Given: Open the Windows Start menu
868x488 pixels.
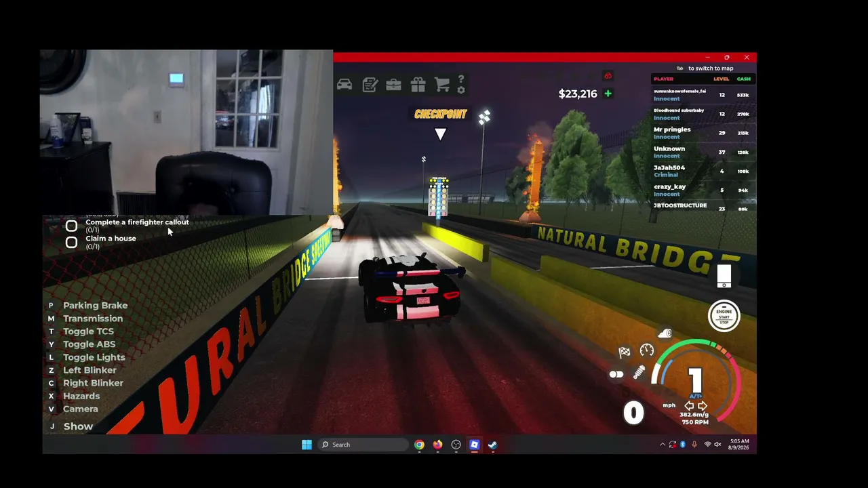Looking at the screenshot, I should [x=307, y=445].
